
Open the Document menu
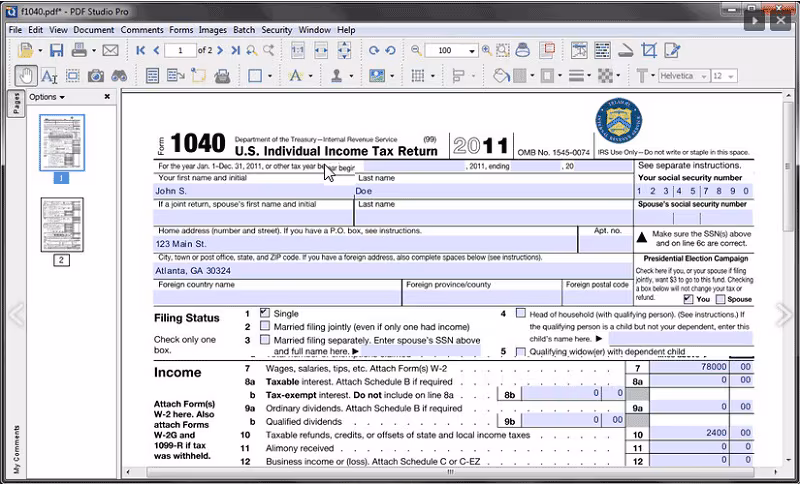[94, 30]
